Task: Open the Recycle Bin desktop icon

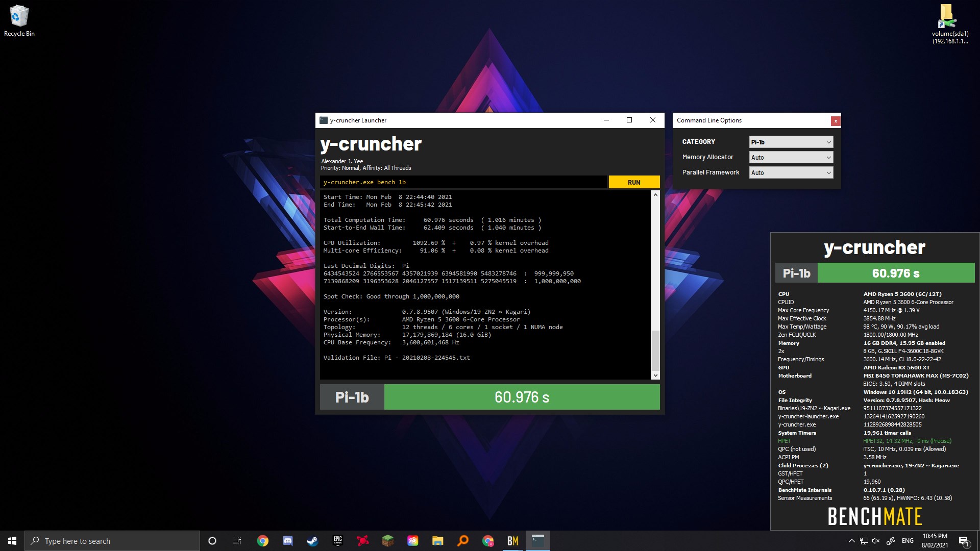Action: coord(19,21)
